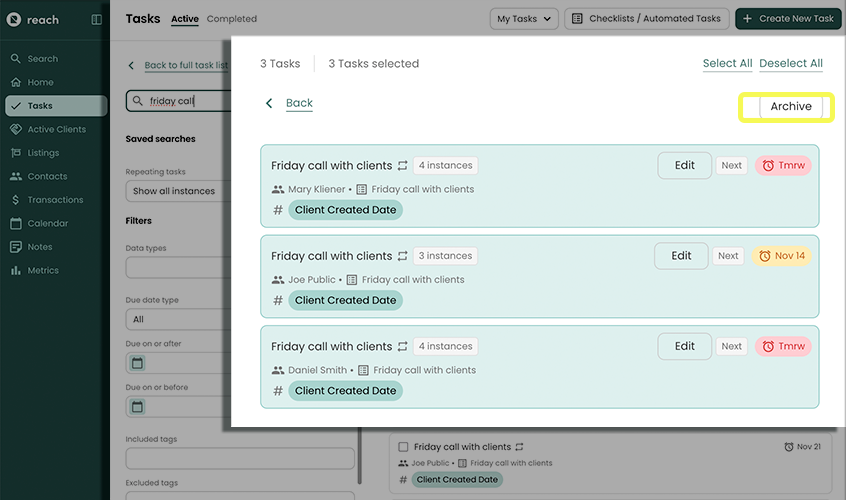The image size is (846, 500).
Task: Click the Archive button
Action: coord(790,107)
